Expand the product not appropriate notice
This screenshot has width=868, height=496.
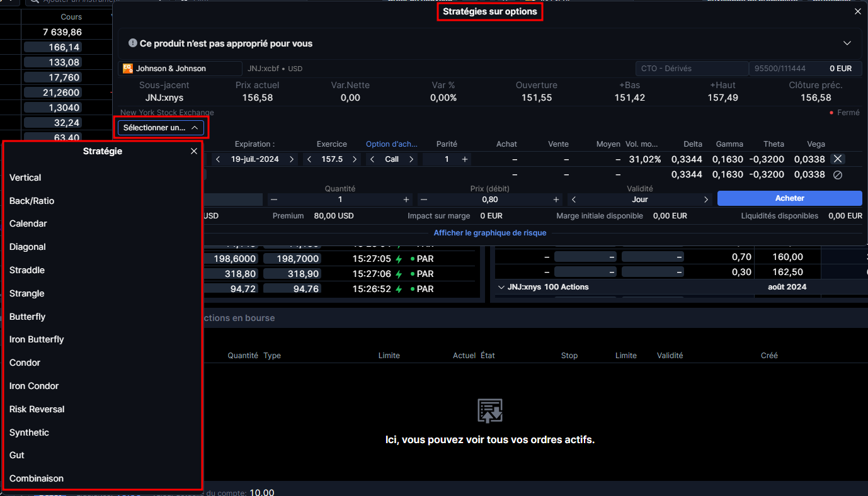[847, 43]
